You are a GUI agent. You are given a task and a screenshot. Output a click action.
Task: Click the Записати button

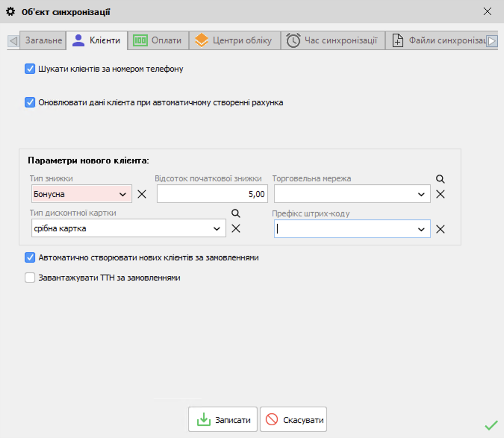click(223, 419)
